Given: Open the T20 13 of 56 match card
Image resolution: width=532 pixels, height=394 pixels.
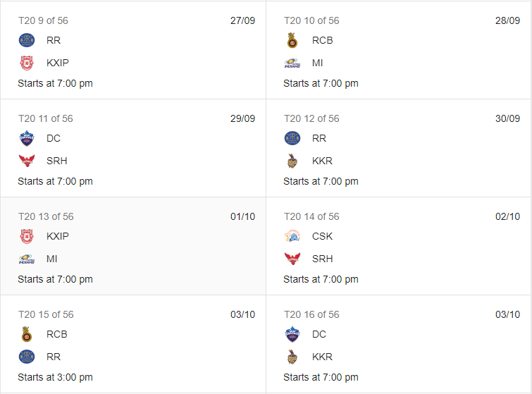Looking at the screenshot, I should click(x=133, y=246).
